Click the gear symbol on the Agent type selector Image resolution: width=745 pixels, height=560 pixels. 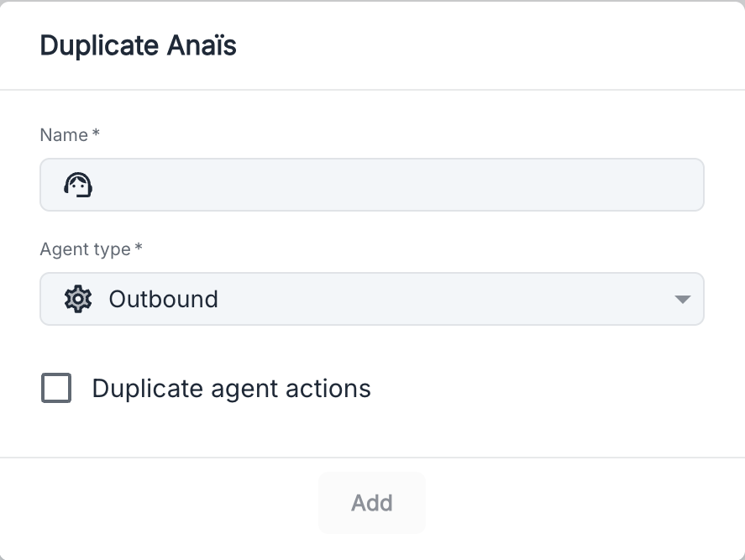click(x=77, y=299)
